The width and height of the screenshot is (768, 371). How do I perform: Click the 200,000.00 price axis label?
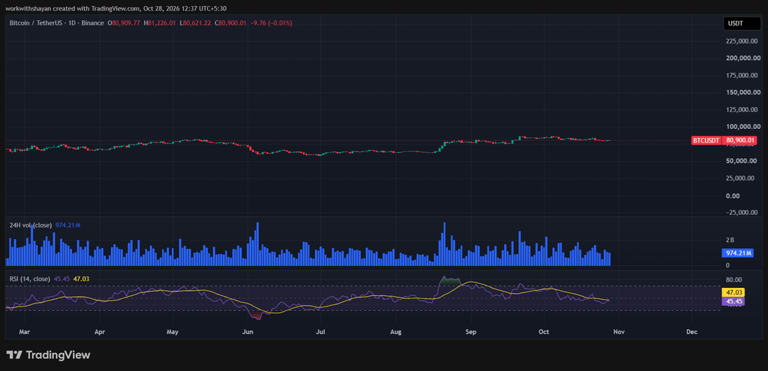(743, 58)
